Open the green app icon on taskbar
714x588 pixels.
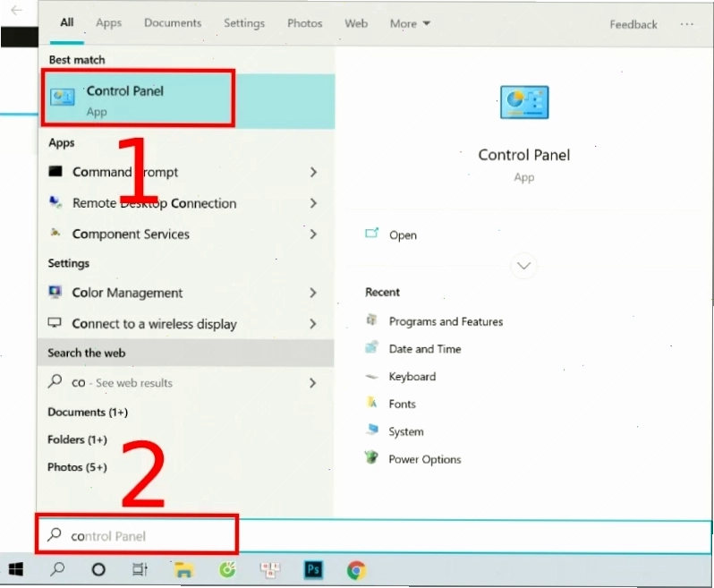pyautogui.click(x=227, y=569)
